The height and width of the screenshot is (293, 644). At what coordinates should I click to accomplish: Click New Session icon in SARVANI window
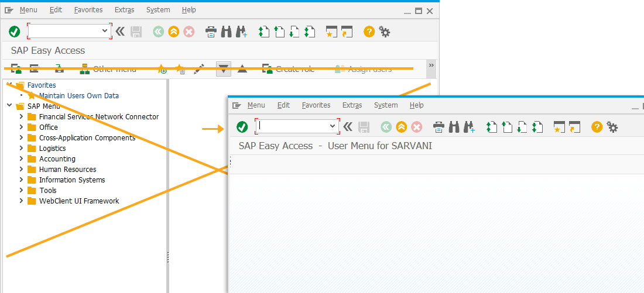pyautogui.click(x=559, y=127)
